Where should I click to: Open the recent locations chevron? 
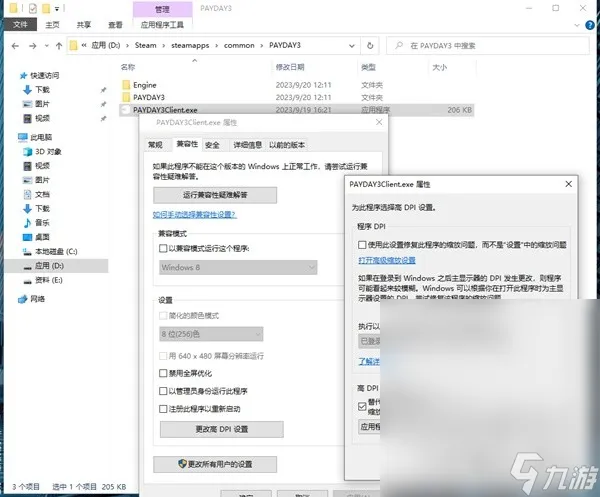point(47,46)
